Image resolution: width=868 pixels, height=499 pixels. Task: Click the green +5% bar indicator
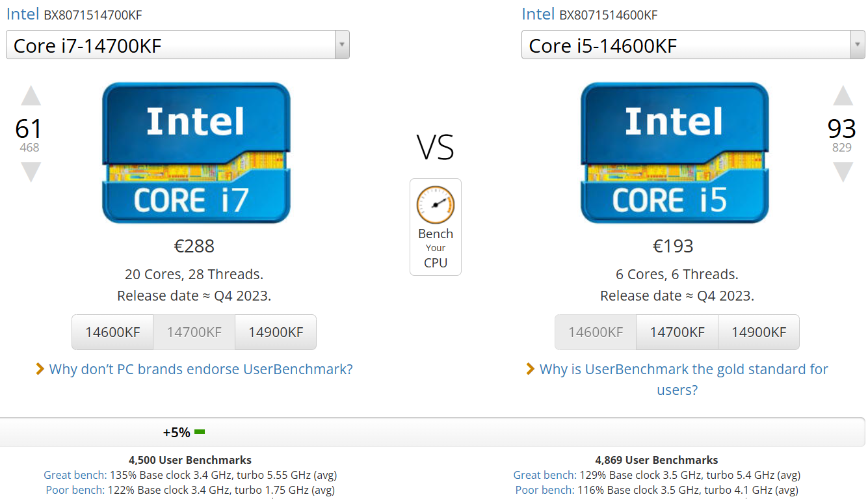(200, 432)
